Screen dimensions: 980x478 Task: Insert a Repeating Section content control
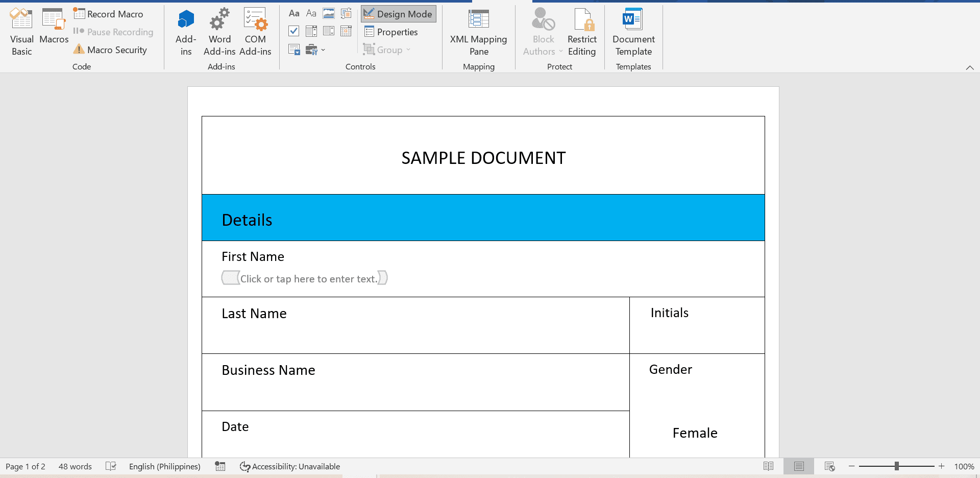click(294, 50)
